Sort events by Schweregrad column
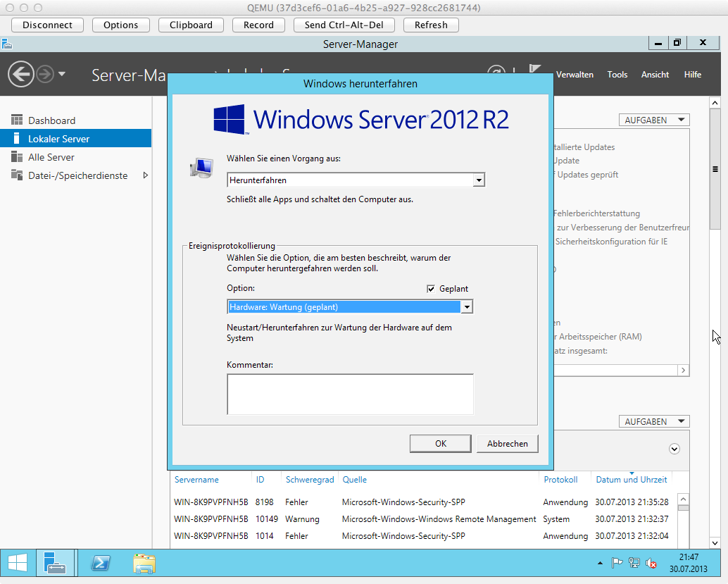Image resolution: width=728 pixels, height=584 pixels. [x=310, y=480]
